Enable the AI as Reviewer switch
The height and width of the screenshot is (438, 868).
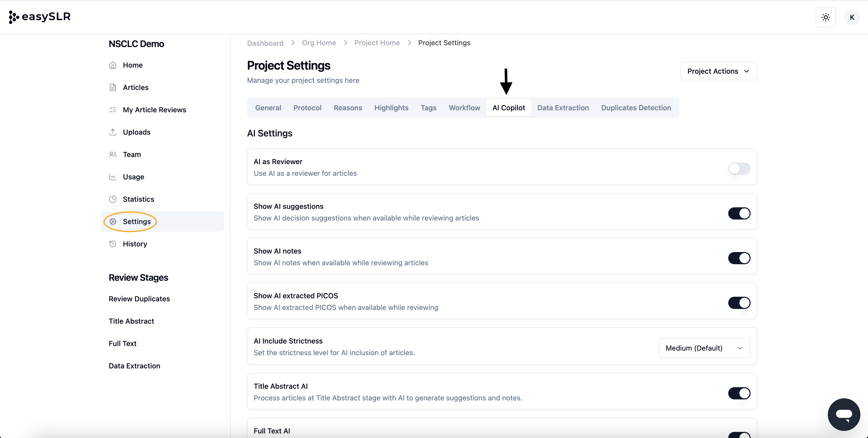pyautogui.click(x=739, y=168)
